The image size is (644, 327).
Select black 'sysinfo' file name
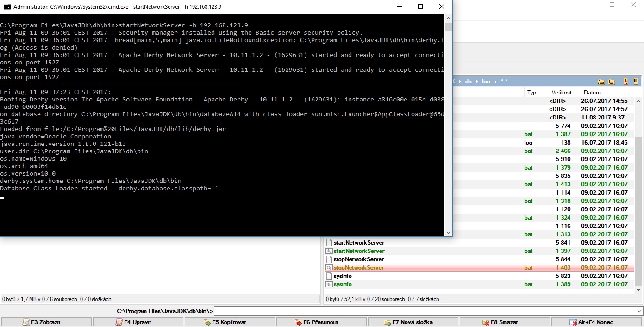(343, 276)
